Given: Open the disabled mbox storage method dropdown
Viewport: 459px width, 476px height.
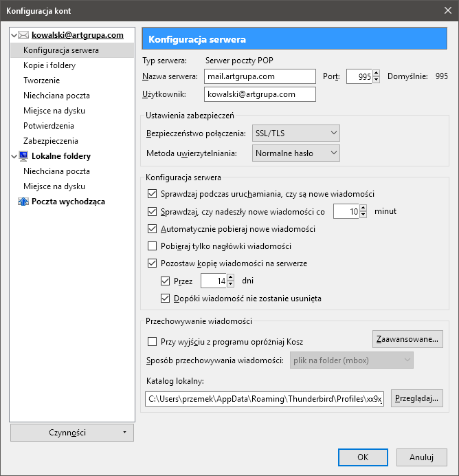Looking at the screenshot, I should tap(352, 360).
